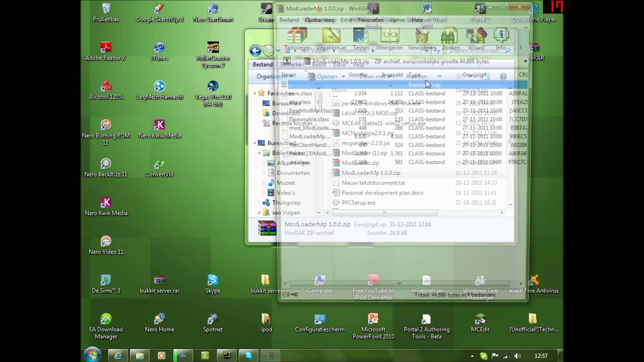
Task: Open Adobe Reader X desktop icon
Action: [x=106, y=51]
